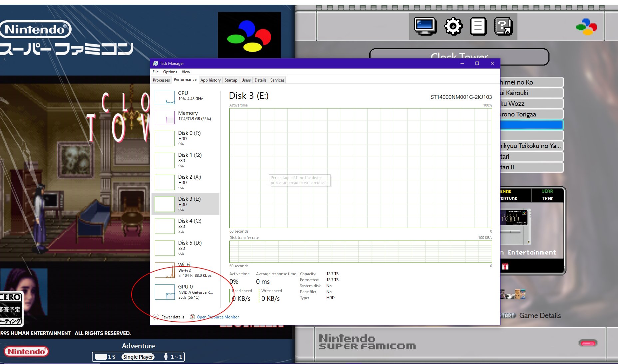Select GPU 0 in the performance sidebar
Viewport: 618px width, 364px height.
[x=185, y=292]
